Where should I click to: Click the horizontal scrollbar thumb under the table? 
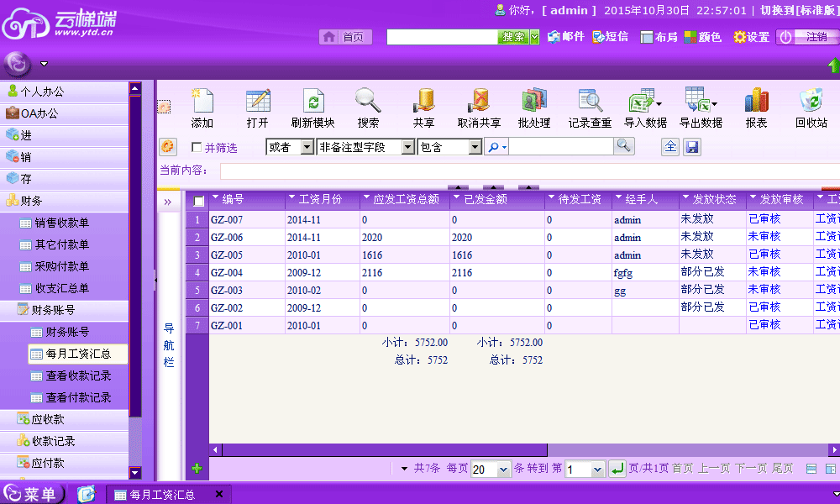385,450
